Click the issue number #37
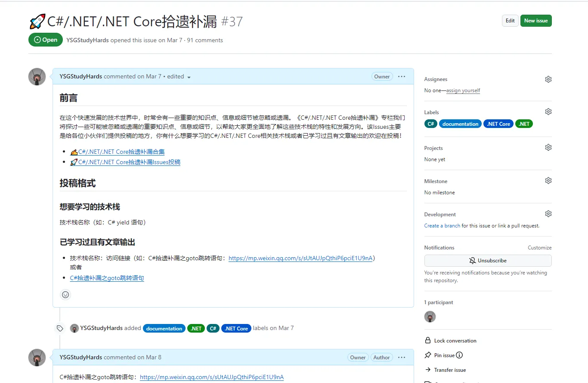The height and width of the screenshot is (383, 588). (x=232, y=22)
